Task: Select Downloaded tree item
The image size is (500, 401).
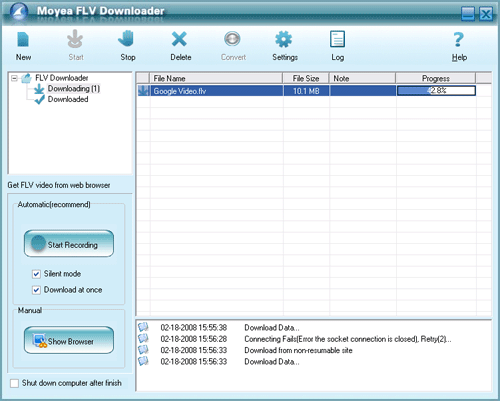Action: (x=68, y=99)
